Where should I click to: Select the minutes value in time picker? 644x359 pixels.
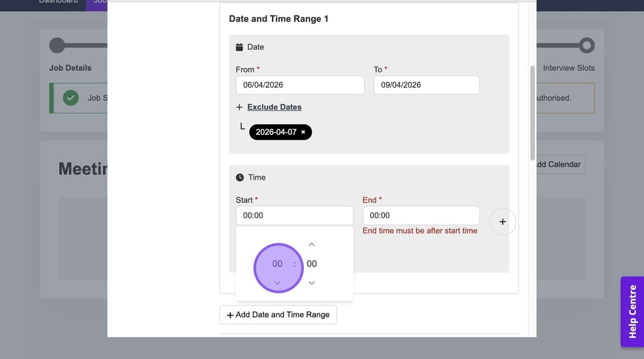coord(312,264)
